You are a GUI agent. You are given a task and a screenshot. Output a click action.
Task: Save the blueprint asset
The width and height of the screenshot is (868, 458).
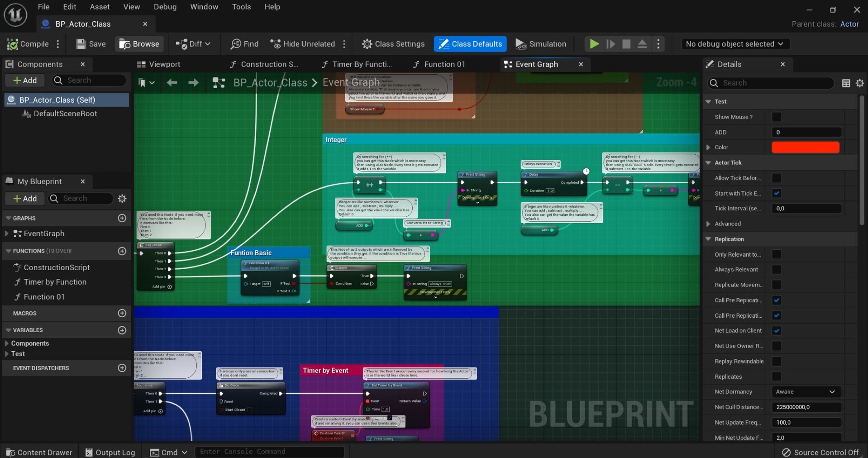(x=91, y=44)
